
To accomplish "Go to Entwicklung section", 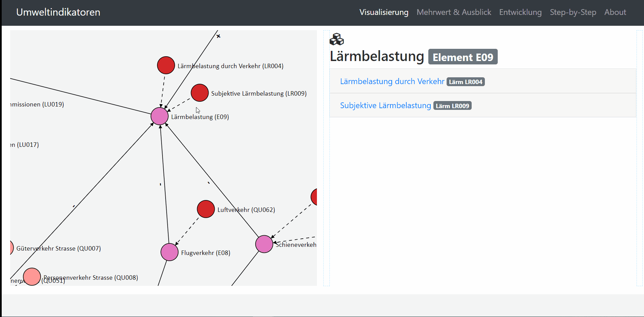I will 520,12.
